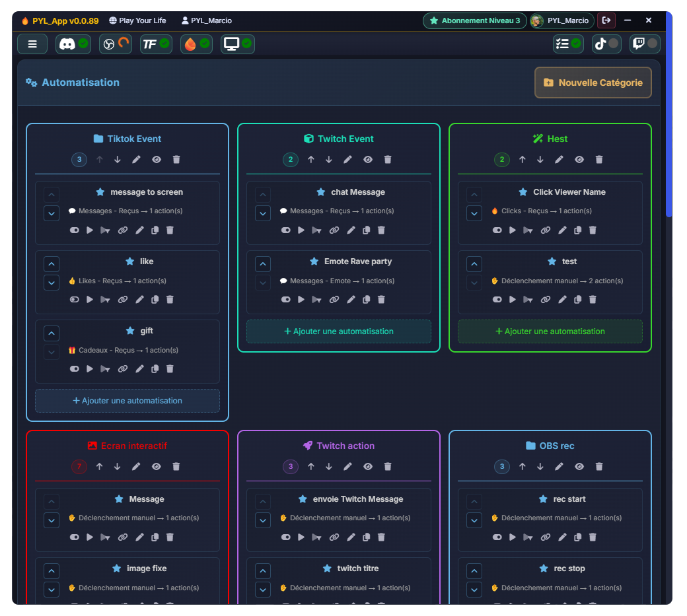The height and width of the screenshot is (616, 687).
Task: Run the chat Message automation with its play icon
Action: 301,230
